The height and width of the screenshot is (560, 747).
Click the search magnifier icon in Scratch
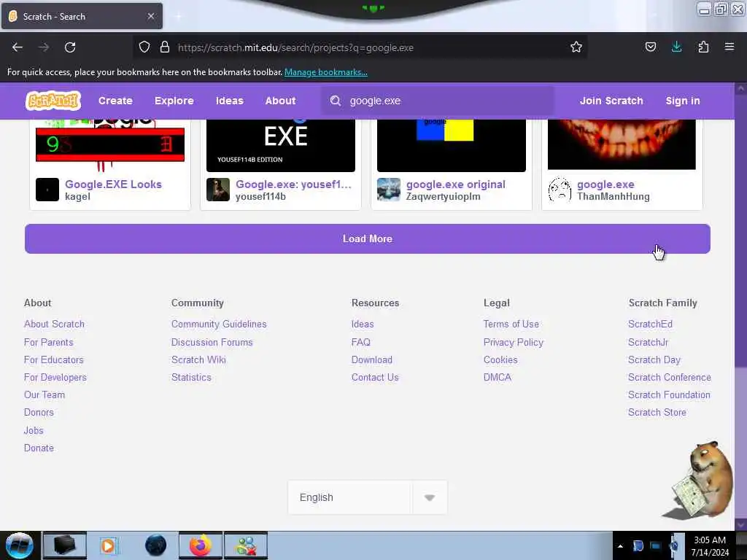tap(336, 101)
